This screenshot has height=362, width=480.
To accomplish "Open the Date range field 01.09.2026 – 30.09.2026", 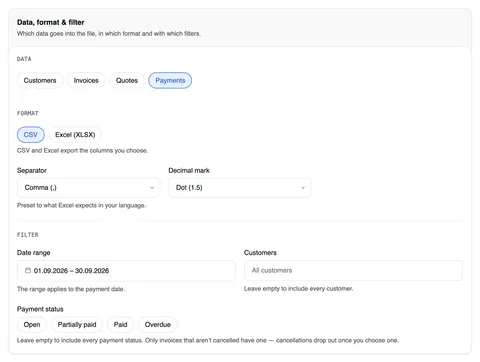I will 126,271.
